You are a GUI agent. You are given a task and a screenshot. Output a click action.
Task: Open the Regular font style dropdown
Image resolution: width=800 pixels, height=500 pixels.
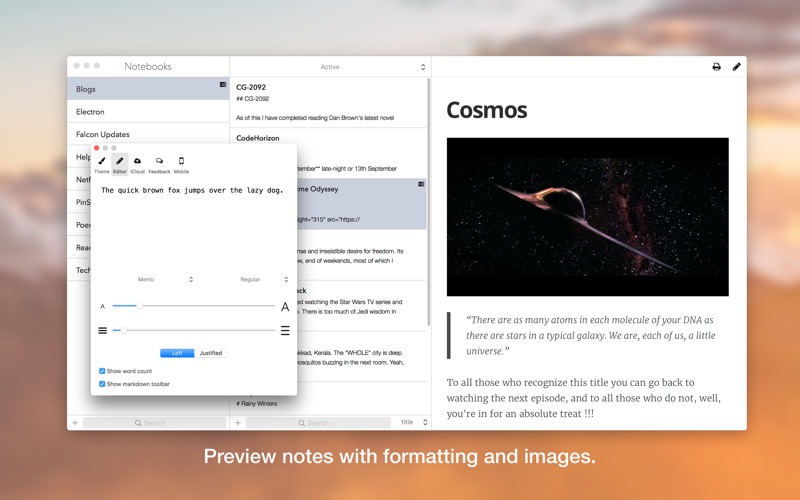[x=264, y=280]
